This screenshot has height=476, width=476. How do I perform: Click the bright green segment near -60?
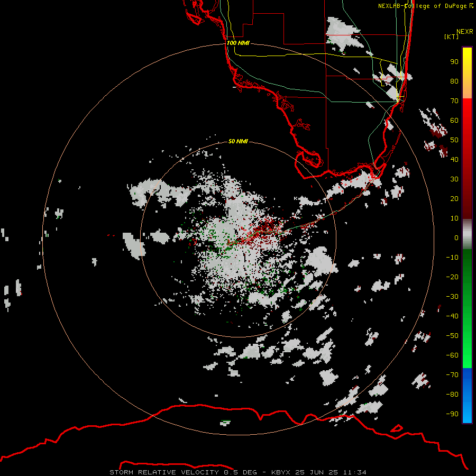467,355
